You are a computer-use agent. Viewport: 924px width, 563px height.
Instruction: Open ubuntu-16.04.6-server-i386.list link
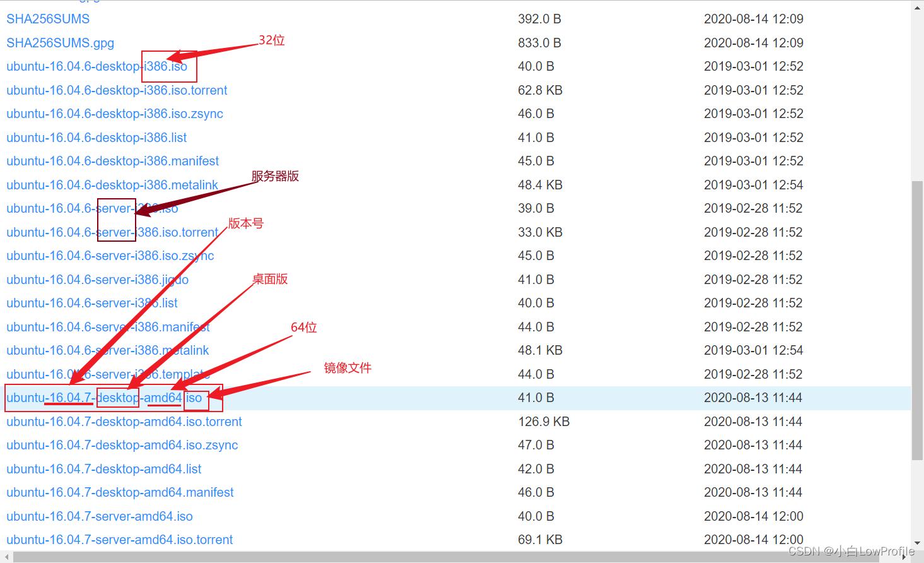coord(92,303)
